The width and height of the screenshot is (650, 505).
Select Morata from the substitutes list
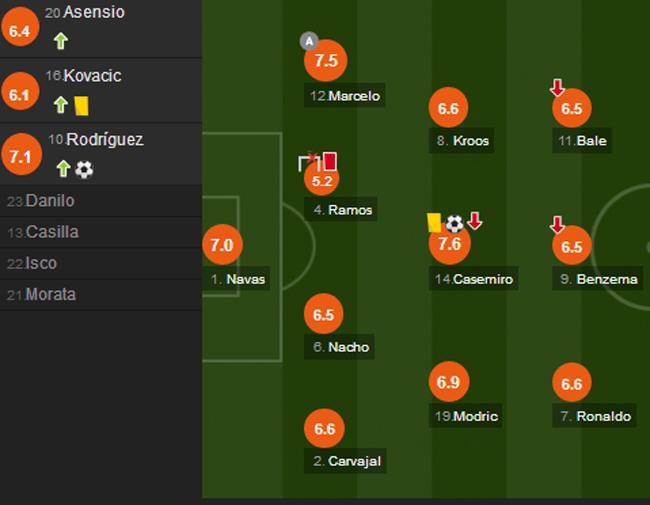click(x=50, y=294)
